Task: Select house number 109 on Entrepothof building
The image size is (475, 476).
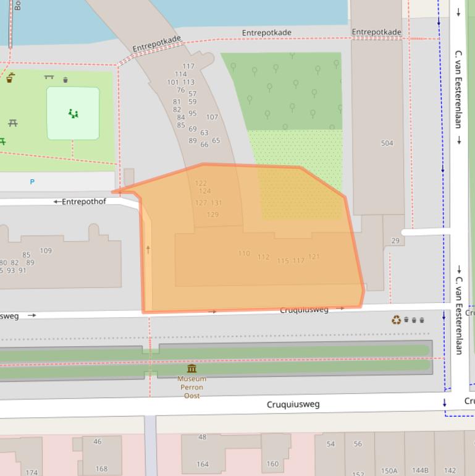Action: 46,251
